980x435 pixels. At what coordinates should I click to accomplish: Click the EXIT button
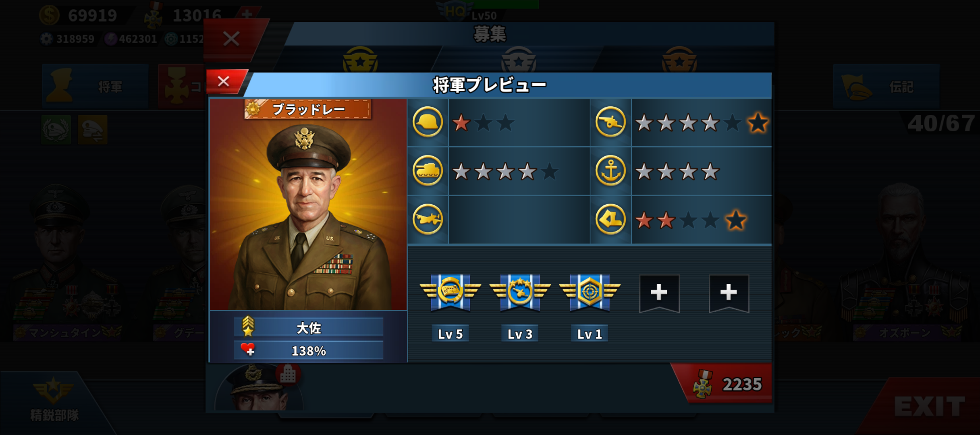click(x=930, y=407)
